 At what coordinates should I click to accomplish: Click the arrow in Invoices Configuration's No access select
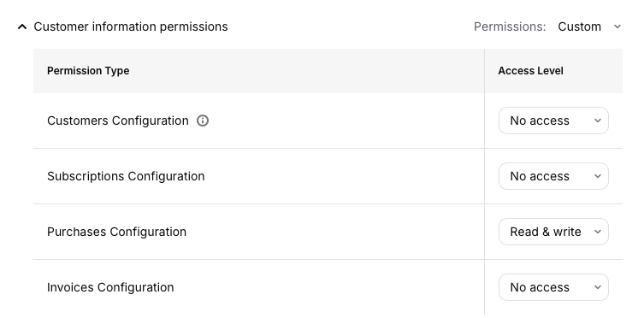coord(598,287)
